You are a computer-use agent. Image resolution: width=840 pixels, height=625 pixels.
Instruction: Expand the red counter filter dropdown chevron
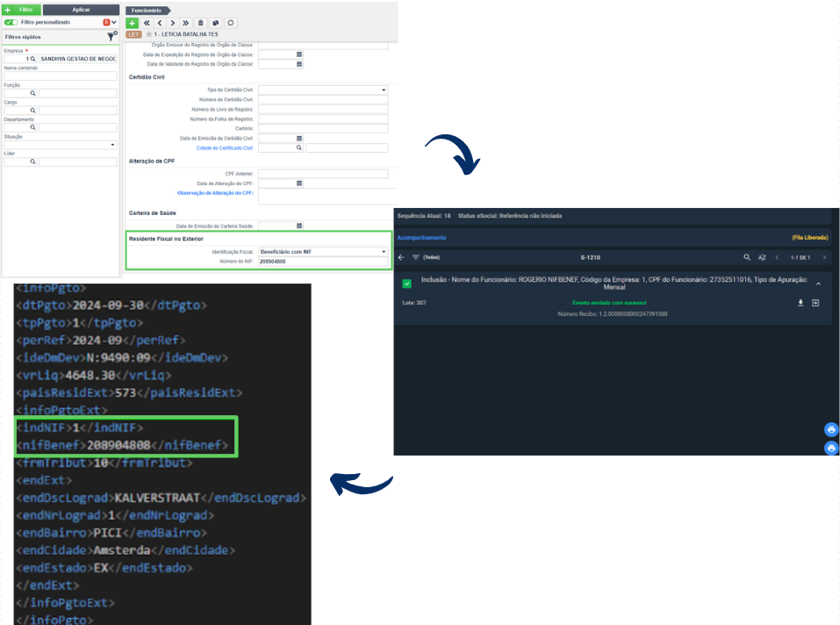pyautogui.click(x=113, y=23)
